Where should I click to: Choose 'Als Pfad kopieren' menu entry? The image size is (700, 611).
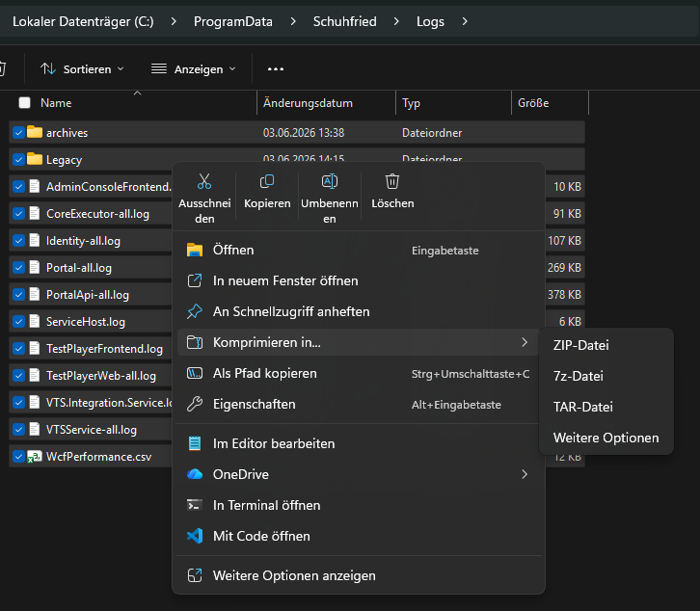358,373
